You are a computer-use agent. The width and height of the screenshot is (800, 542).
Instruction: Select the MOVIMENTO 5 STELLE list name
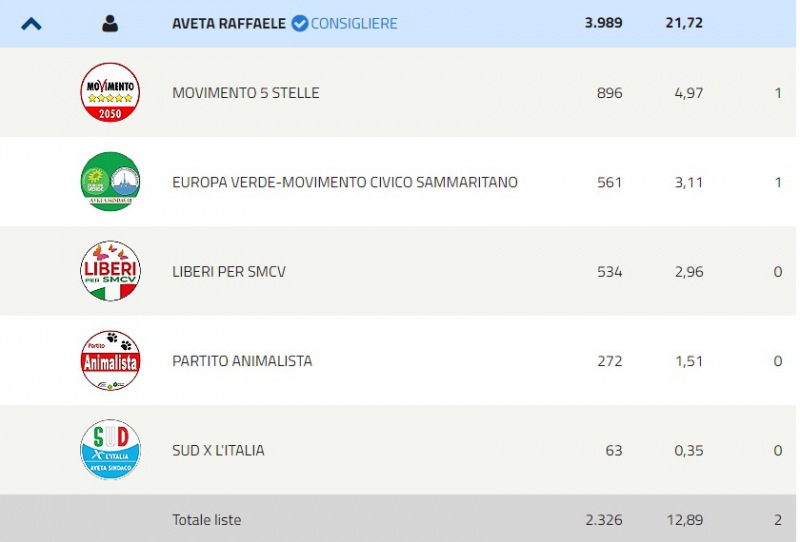coord(246,93)
